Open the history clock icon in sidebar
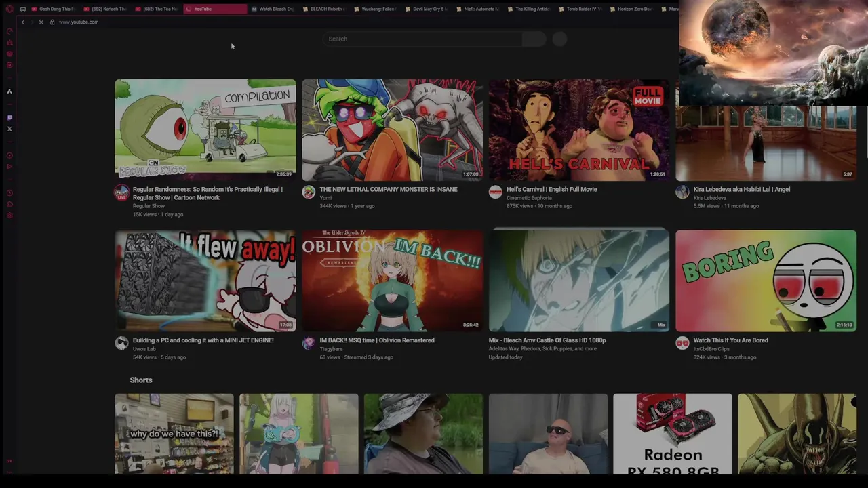The image size is (868, 488). (x=9, y=193)
